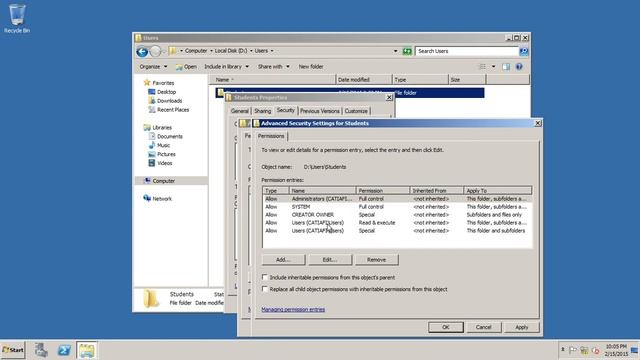The image size is (640, 360).
Task: Show hidden tray icons arrow
Action: [x=562, y=350]
